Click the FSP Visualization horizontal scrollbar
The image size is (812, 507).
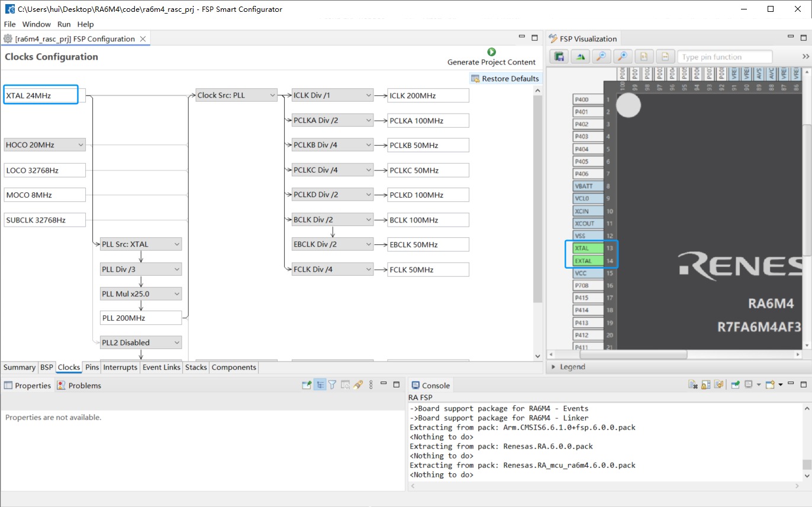coord(633,355)
